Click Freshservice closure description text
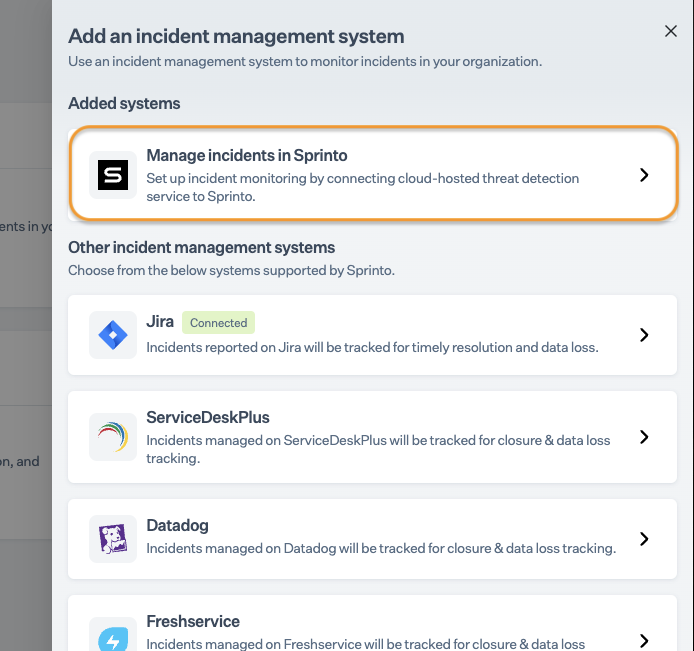694x651 pixels. (x=366, y=644)
